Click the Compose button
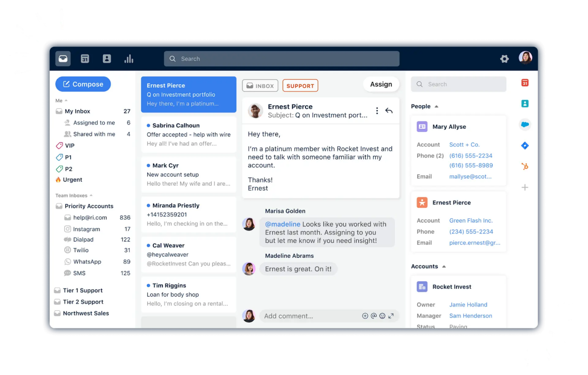 pyautogui.click(x=83, y=84)
